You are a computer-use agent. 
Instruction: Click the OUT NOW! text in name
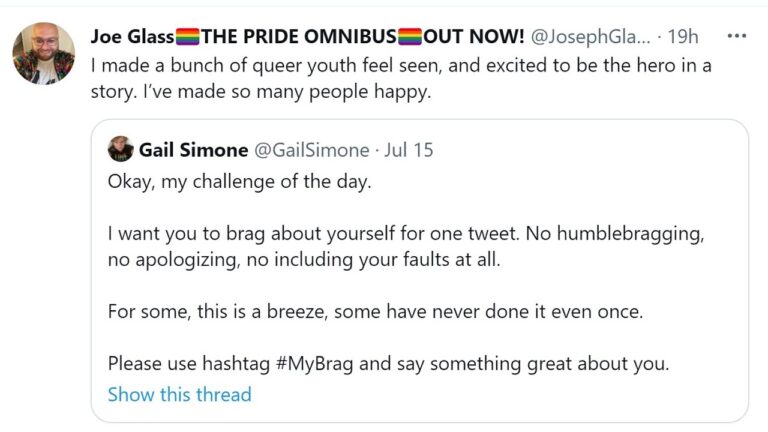point(474,37)
